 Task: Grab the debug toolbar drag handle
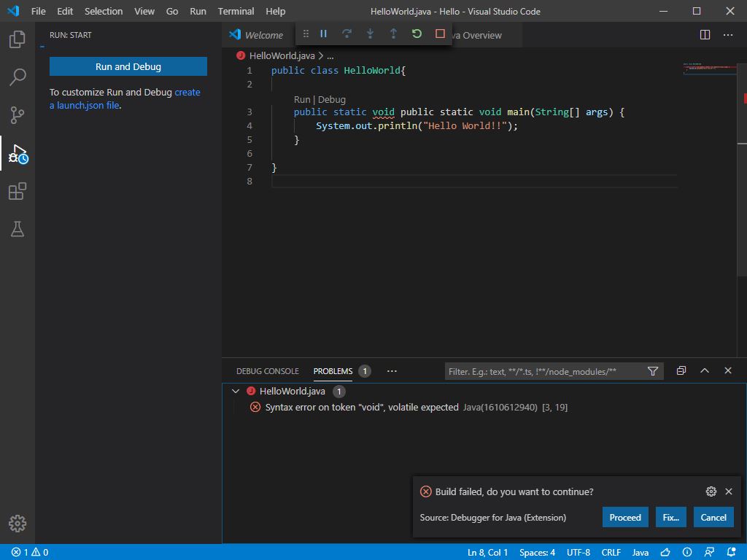tap(306, 34)
